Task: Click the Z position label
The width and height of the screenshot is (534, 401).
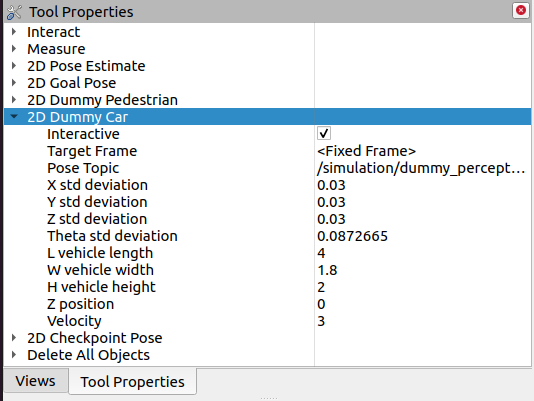Action: (81, 304)
